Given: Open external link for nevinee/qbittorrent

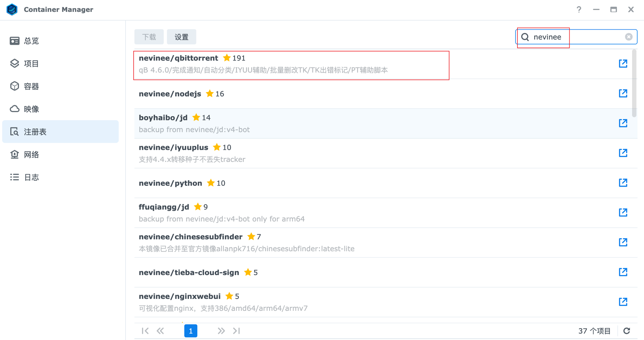Looking at the screenshot, I should (x=623, y=63).
